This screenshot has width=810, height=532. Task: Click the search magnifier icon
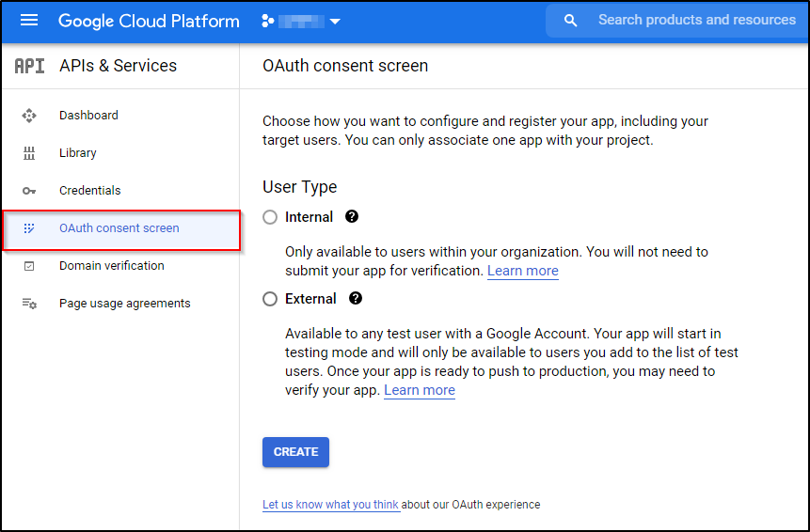pyautogui.click(x=570, y=21)
